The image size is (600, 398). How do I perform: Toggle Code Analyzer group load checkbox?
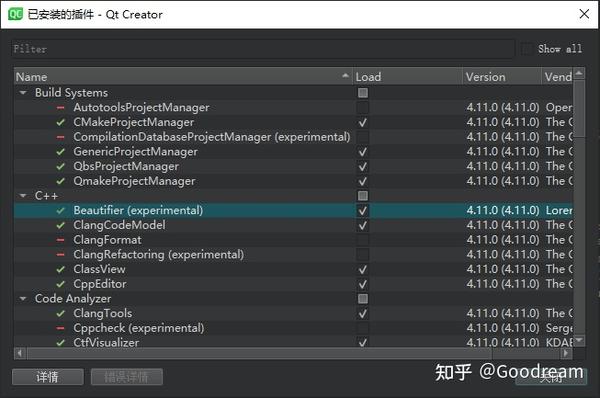[x=363, y=298]
